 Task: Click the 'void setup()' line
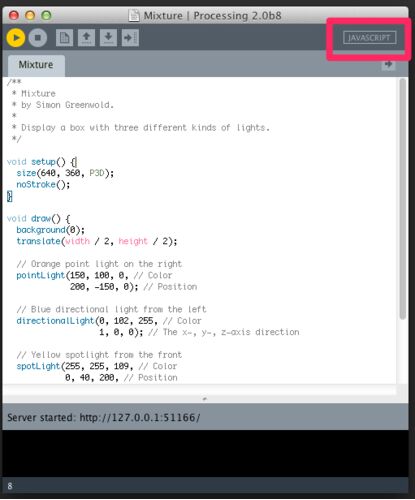pyautogui.click(x=42, y=162)
